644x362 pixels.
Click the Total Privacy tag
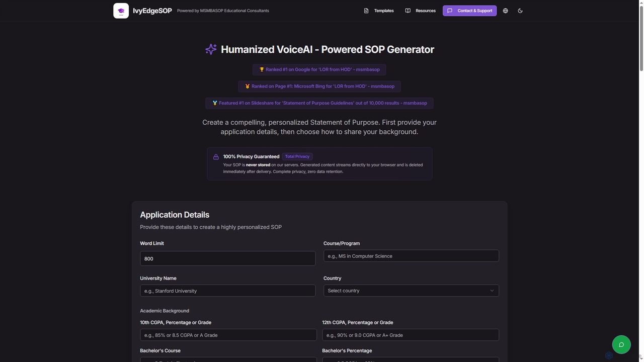click(x=297, y=156)
